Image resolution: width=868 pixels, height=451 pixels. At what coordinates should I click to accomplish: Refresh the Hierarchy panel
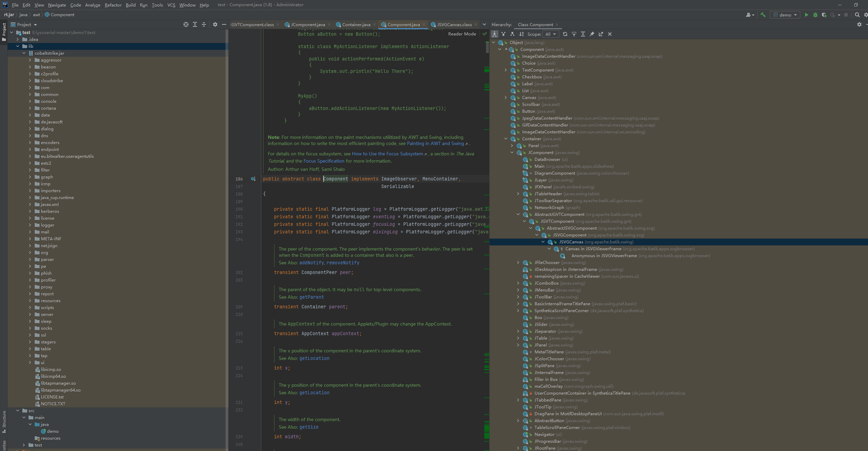coord(565,34)
